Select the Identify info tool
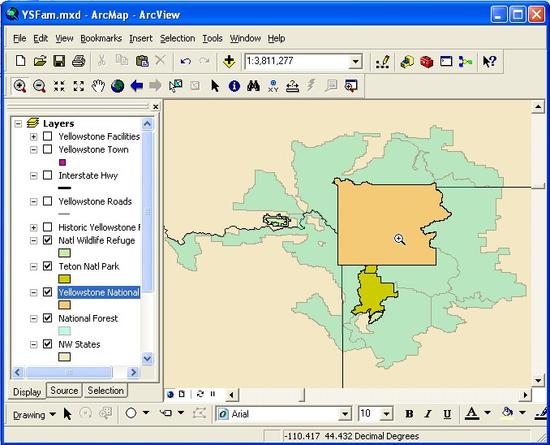Screen dimensions: 550x445 tap(234, 86)
